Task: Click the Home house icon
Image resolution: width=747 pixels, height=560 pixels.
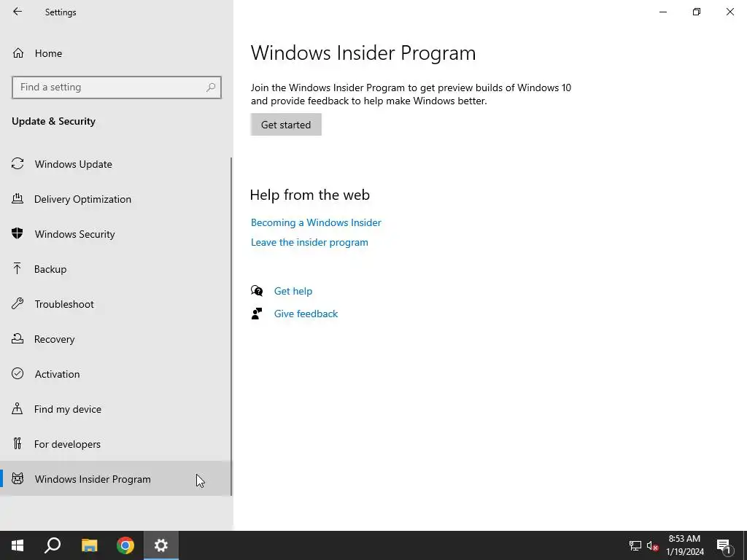Action: [x=18, y=52]
